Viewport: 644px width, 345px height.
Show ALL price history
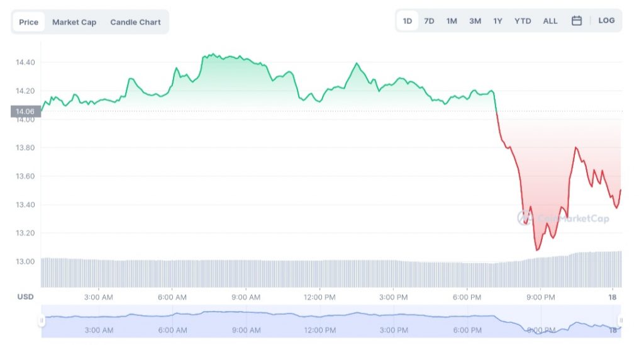pos(550,21)
